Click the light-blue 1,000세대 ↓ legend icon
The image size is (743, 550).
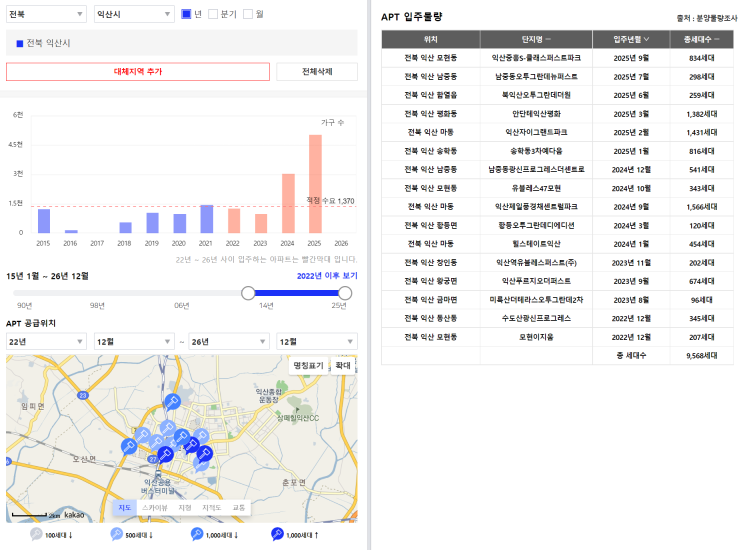[197, 534]
